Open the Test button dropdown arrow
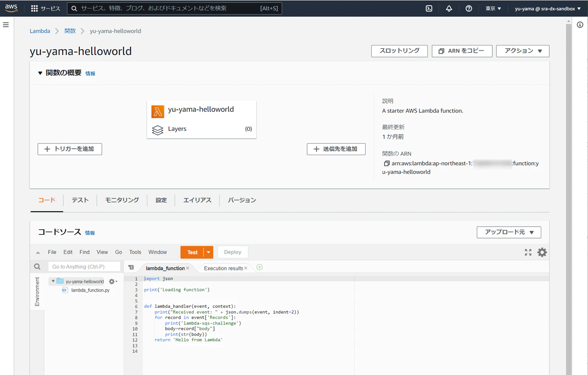The image size is (588, 375). [209, 252]
